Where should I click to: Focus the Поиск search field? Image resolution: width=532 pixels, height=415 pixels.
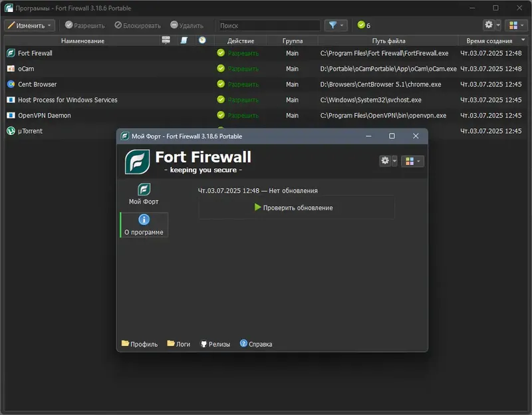(269, 25)
